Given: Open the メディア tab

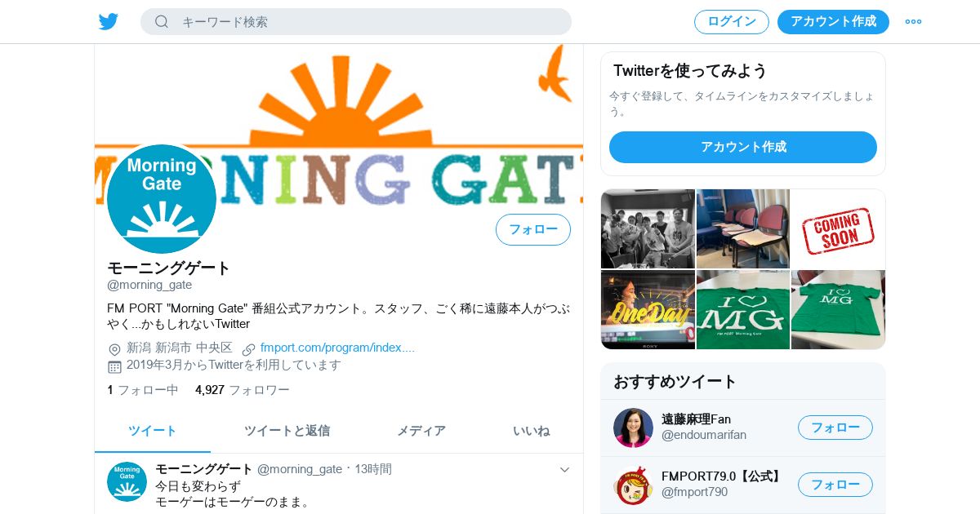Looking at the screenshot, I should click(x=421, y=431).
